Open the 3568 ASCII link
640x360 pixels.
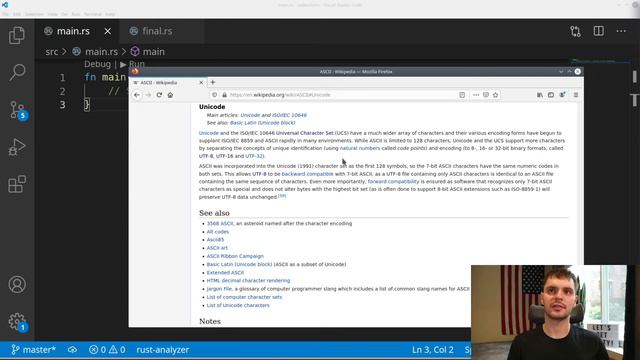[x=220, y=224]
